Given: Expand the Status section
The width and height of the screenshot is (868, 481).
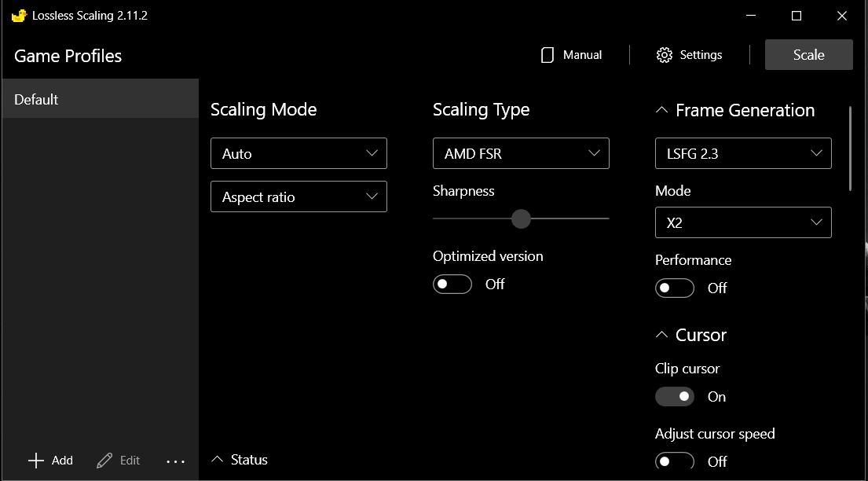Looking at the screenshot, I should point(240,460).
